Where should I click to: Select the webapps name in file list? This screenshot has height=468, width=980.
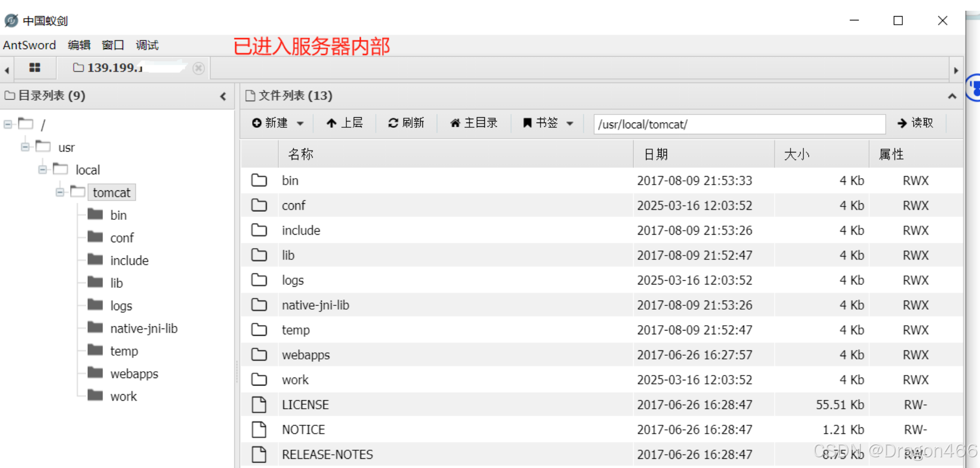(x=306, y=355)
